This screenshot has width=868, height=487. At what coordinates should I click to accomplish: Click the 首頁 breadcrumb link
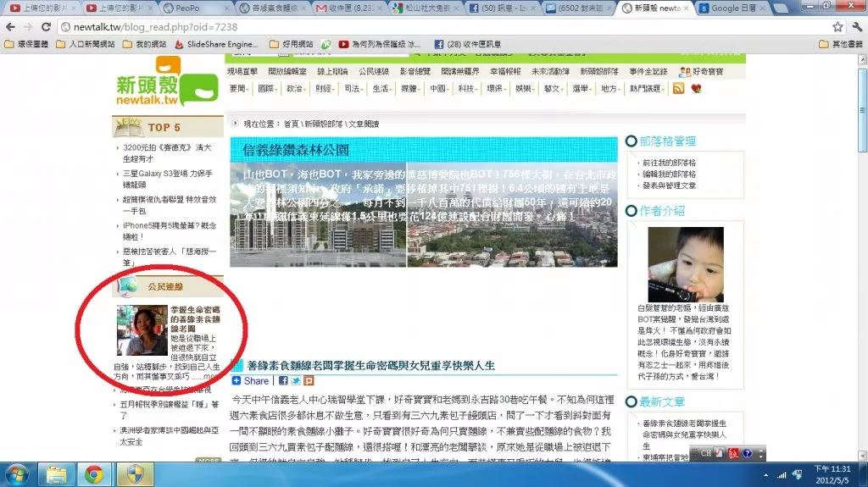(291, 124)
